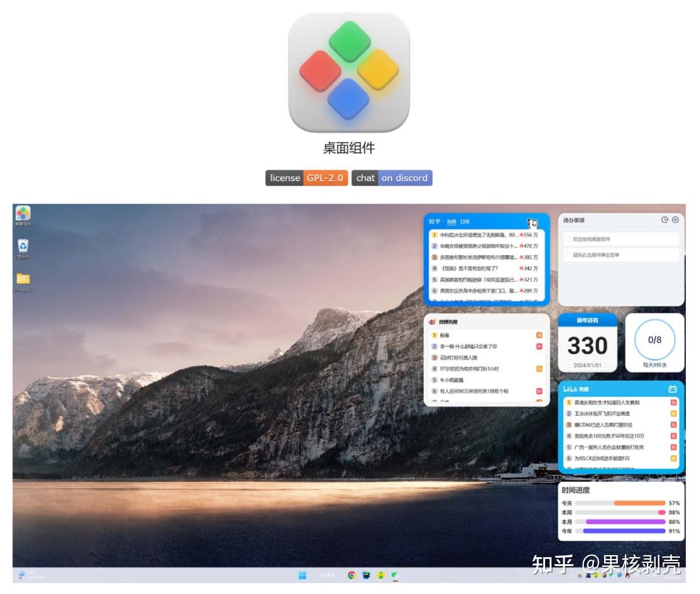Click red tag on bilibili rank 5

pos(673,447)
